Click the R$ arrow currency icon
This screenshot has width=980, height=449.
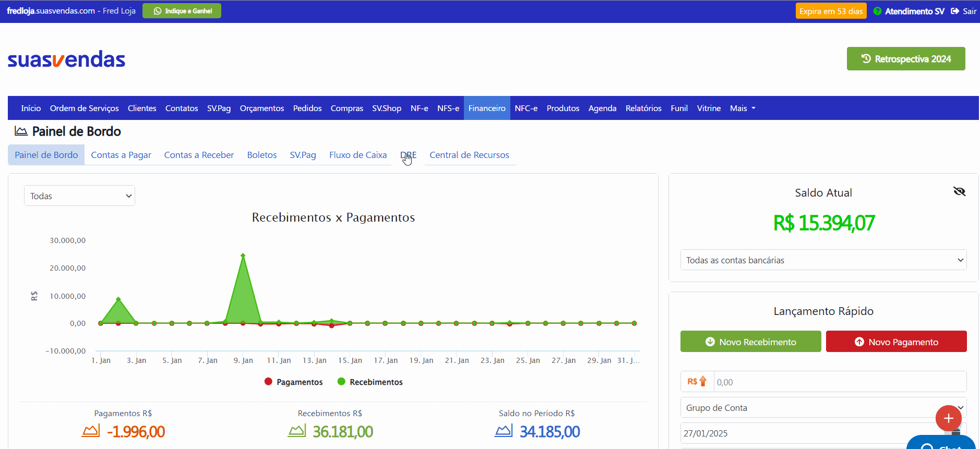(x=697, y=382)
